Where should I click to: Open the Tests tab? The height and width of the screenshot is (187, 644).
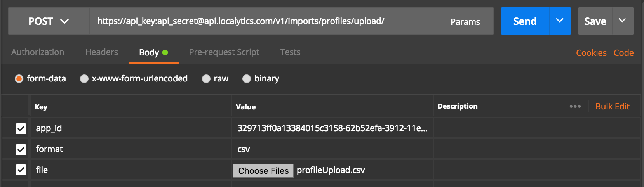(290, 52)
